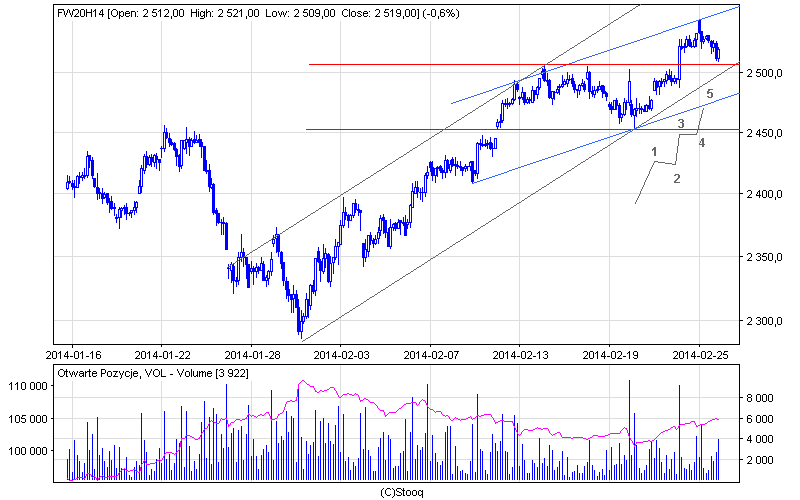Select the 2 350,0 price axis label
Image resolution: width=800 pixels, height=500 pixels.
[764, 257]
